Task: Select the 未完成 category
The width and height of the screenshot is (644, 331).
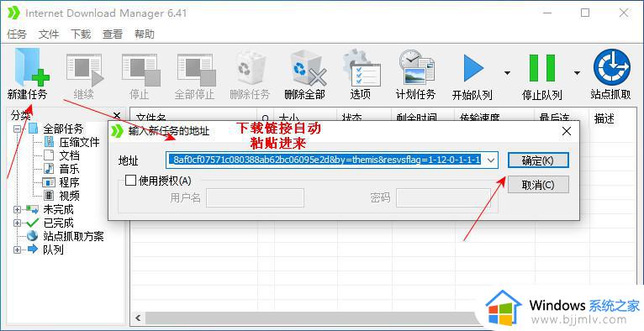Action: pyautogui.click(x=58, y=209)
